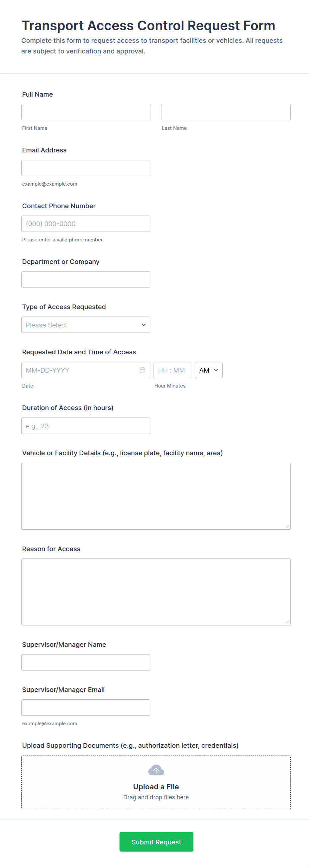309x868 pixels.
Task: Click the Vehicle or Facility Details textarea
Action: pyautogui.click(x=156, y=496)
